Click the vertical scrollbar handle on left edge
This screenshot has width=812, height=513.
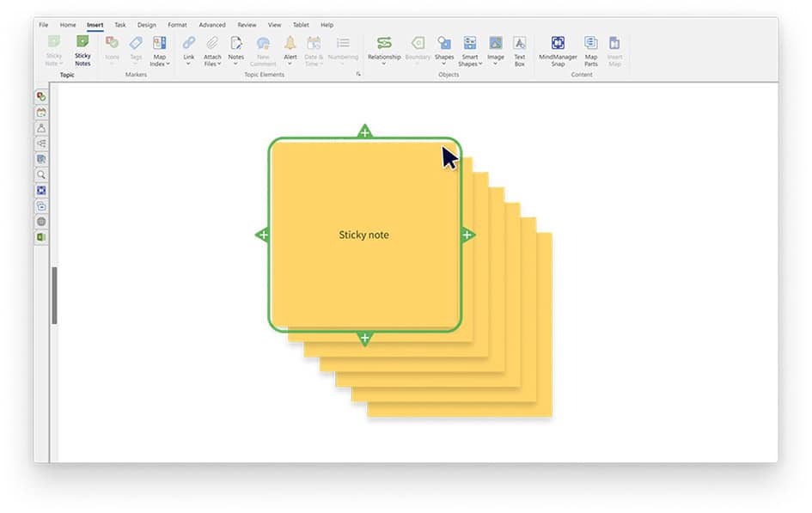click(x=55, y=295)
